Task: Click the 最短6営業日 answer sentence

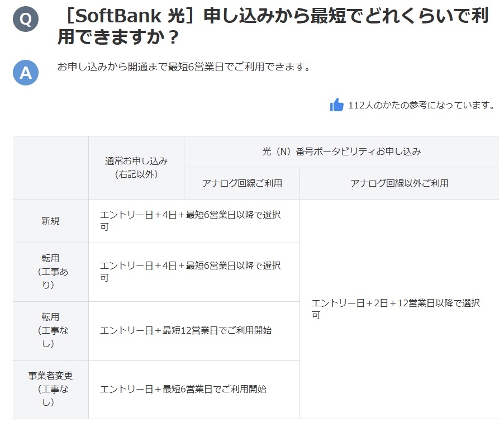Action: click(183, 67)
